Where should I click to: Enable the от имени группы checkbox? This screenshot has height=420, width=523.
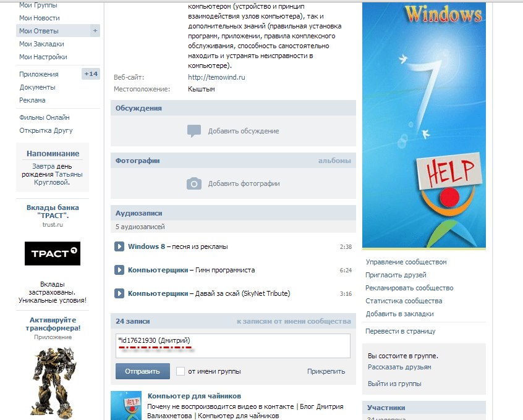click(181, 371)
